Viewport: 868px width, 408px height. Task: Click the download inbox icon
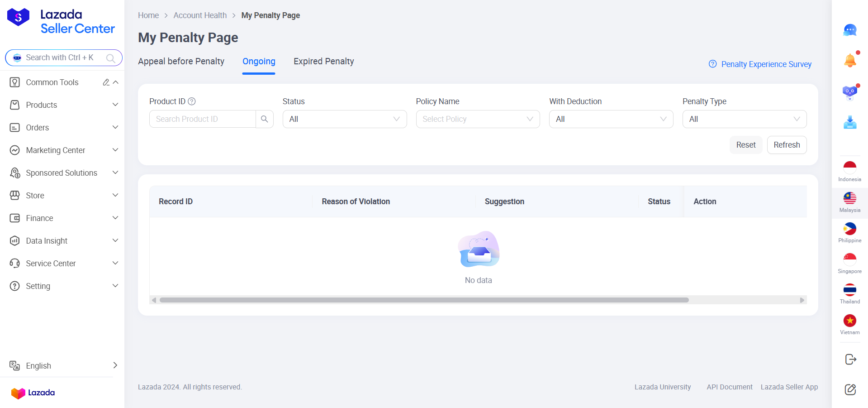(x=849, y=122)
